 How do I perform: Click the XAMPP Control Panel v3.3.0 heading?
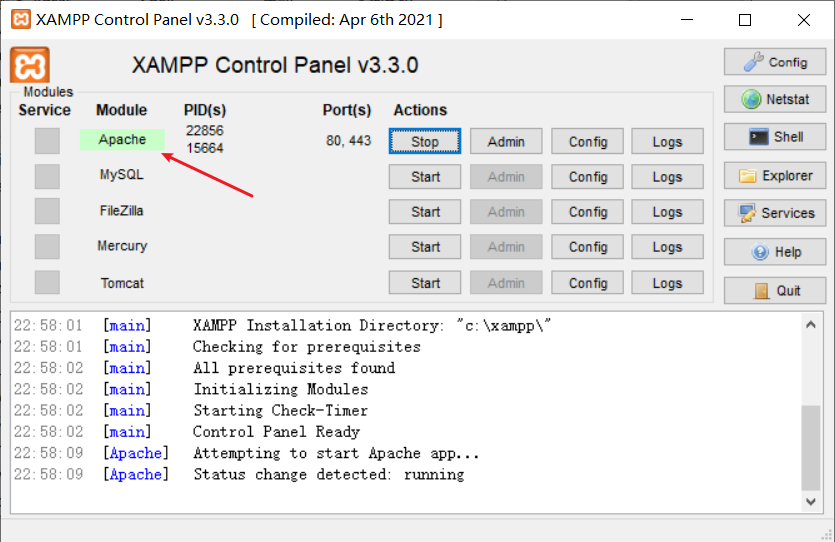pyautogui.click(x=275, y=65)
